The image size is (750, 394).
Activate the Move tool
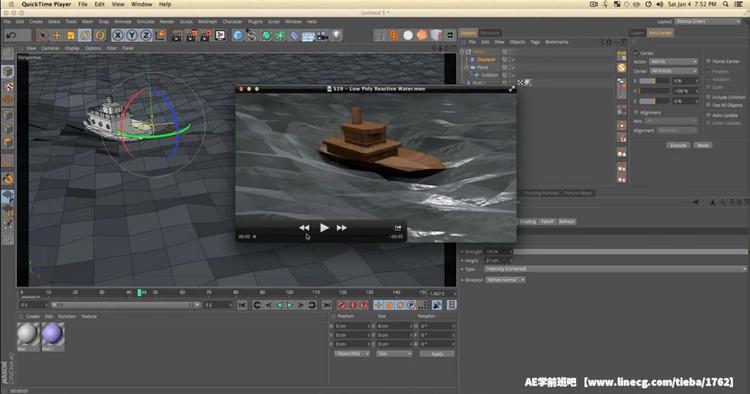click(x=56, y=35)
